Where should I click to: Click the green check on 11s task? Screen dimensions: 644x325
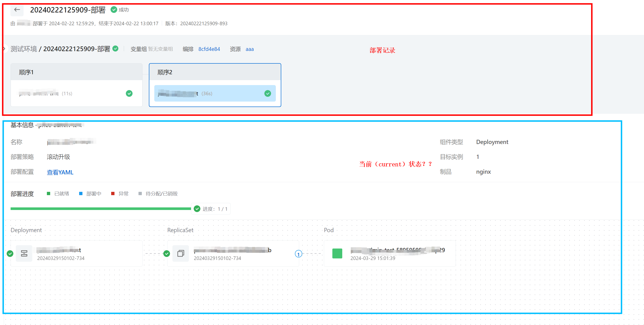point(129,94)
